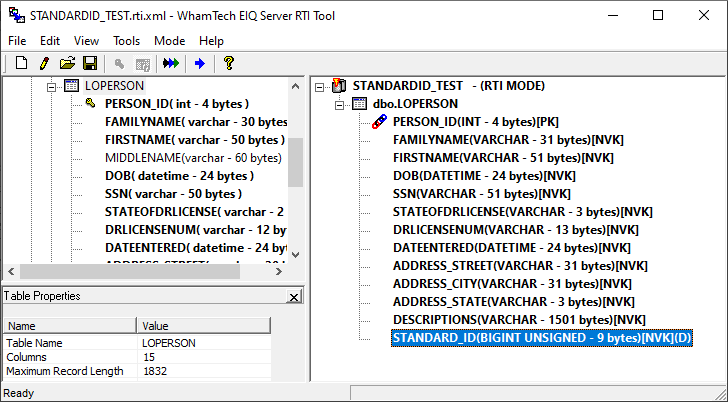Select FIRSTNAME( varchar - 50 bytes ) column
The height and width of the screenshot is (402, 728).
[195, 140]
